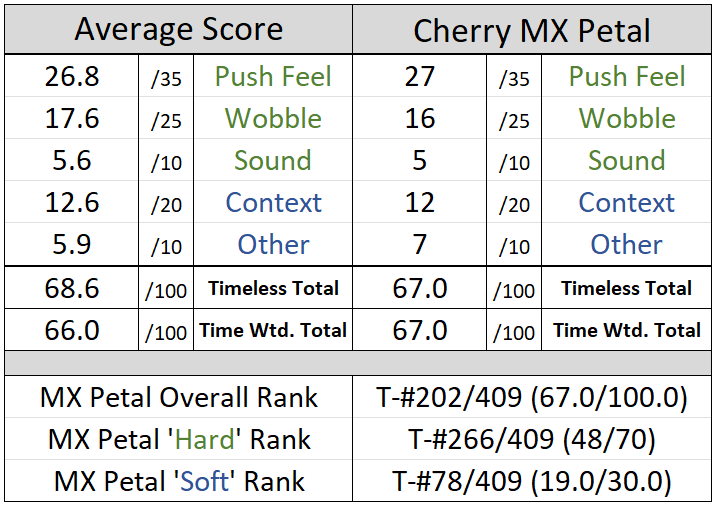The width and height of the screenshot is (714, 508).
Task: Select the 26.8 average Push Feel score
Action: point(72,76)
